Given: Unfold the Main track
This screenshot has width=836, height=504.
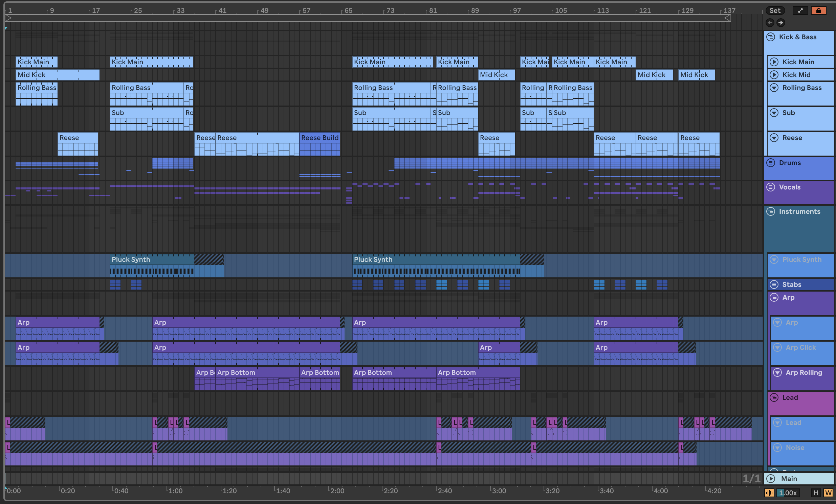Looking at the screenshot, I should click(x=771, y=479).
